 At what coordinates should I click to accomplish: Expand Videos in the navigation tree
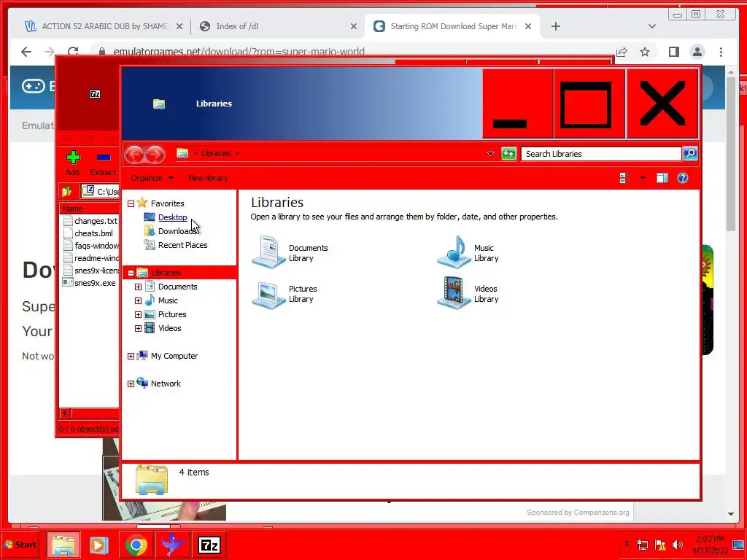(138, 329)
